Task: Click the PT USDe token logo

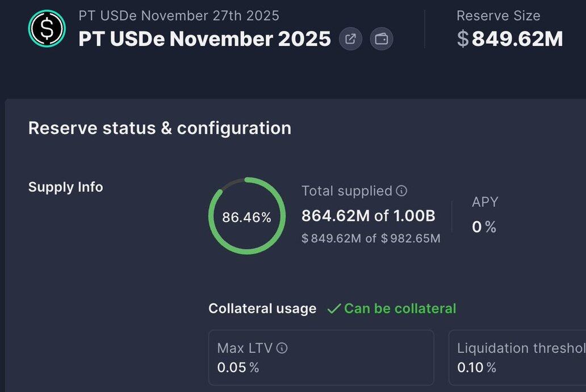Action: point(47,29)
